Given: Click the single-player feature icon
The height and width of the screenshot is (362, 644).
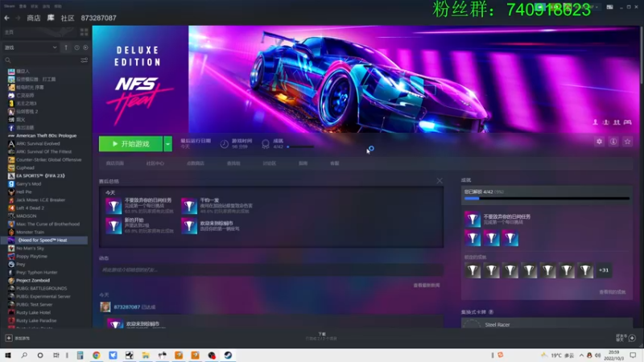Looking at the screenshot, I should (595, 122).
